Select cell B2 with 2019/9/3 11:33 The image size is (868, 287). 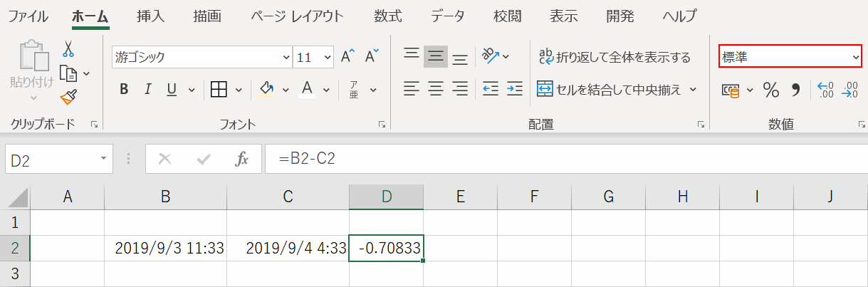pyautogui.click(x=165, y=249)
